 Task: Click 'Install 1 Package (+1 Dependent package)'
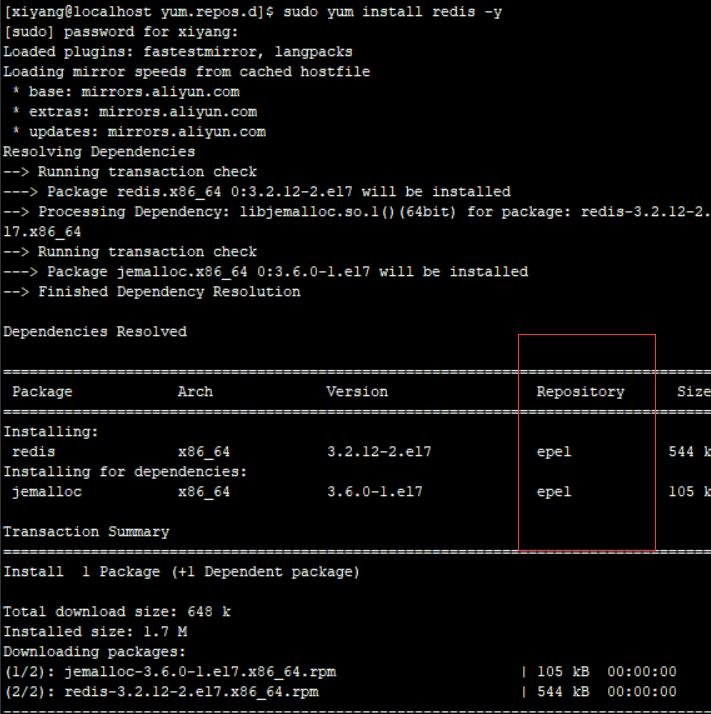tap(181, 572)
